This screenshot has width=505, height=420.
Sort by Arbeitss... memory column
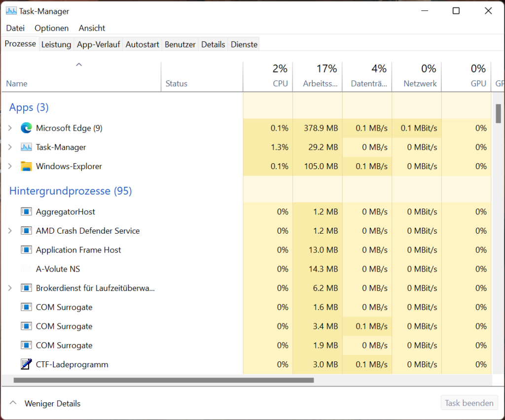tap(318, 76)
